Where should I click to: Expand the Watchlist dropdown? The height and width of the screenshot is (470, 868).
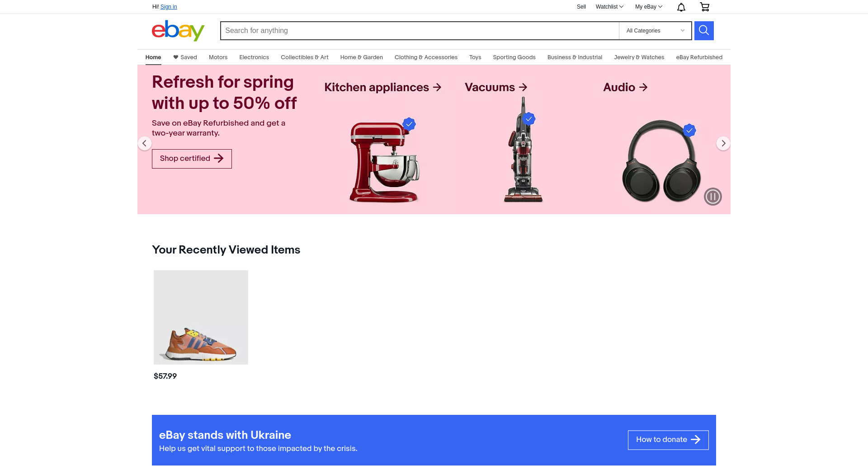pos(609,7)
